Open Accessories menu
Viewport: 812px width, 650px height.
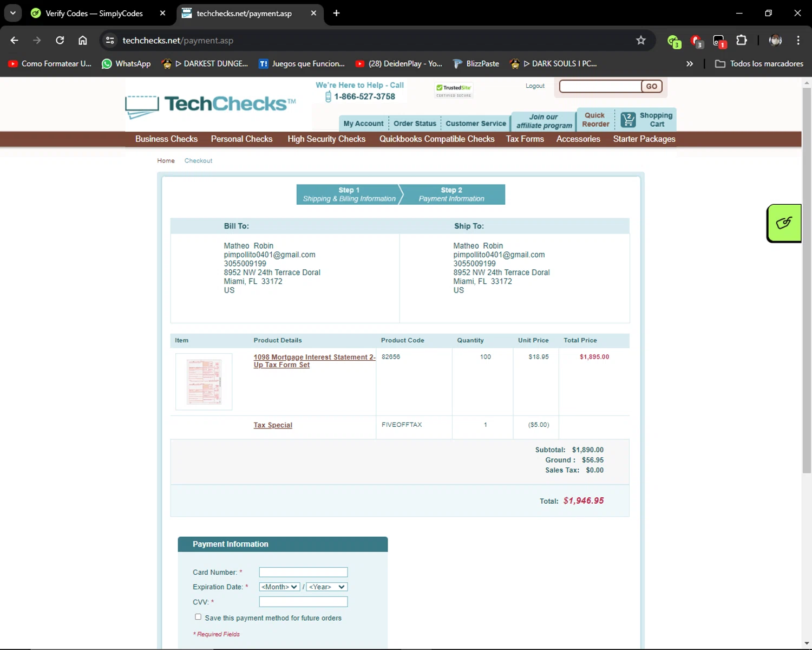pos(578,139)
